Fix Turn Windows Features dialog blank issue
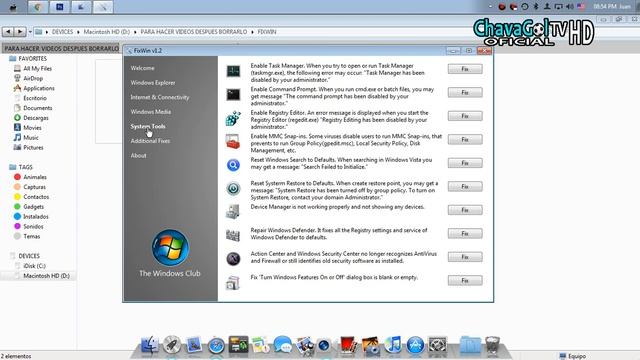The width and height of the screenshot is (640, 360). click(465, 280)
